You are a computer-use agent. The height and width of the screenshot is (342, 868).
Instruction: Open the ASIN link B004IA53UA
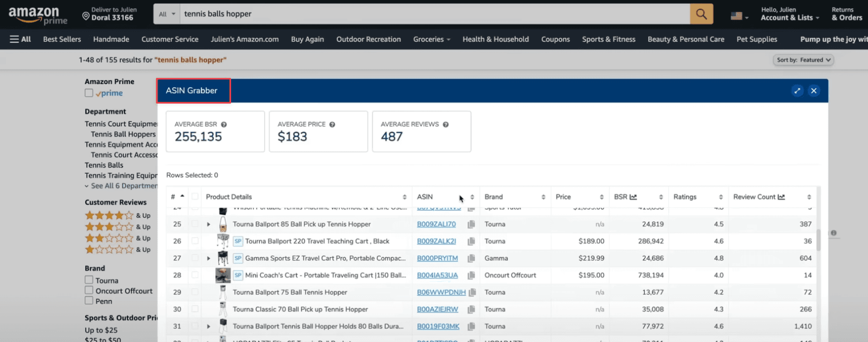click(437, 275)
